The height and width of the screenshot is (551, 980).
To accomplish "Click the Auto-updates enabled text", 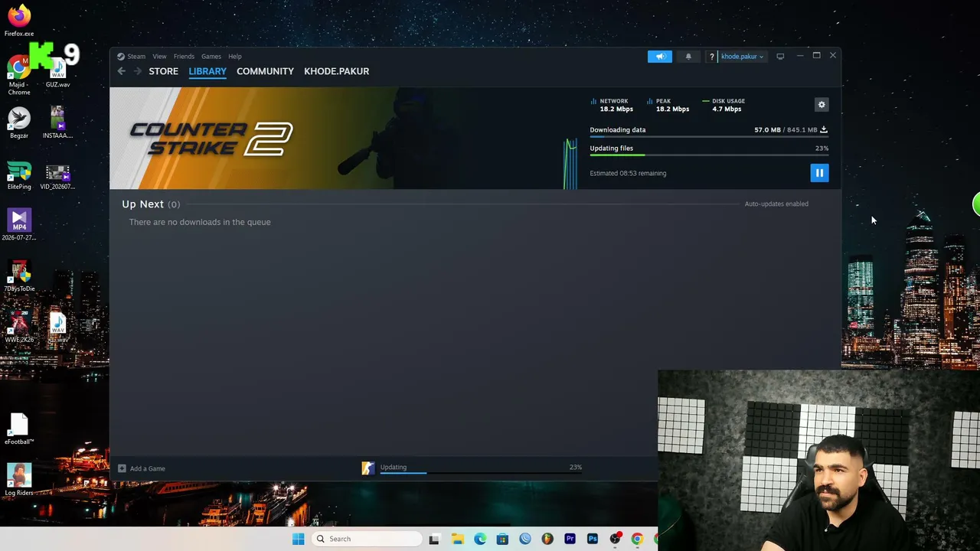I will tap(776, 204).
